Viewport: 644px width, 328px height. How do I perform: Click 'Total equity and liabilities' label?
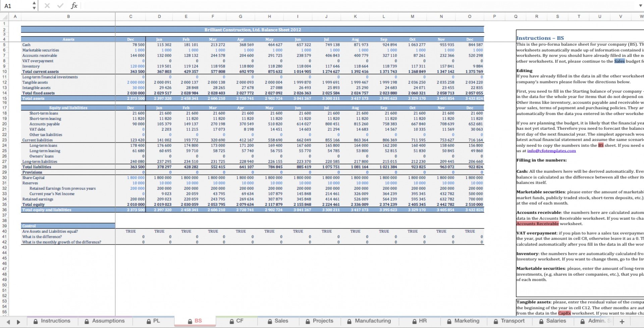pos(47,210)
